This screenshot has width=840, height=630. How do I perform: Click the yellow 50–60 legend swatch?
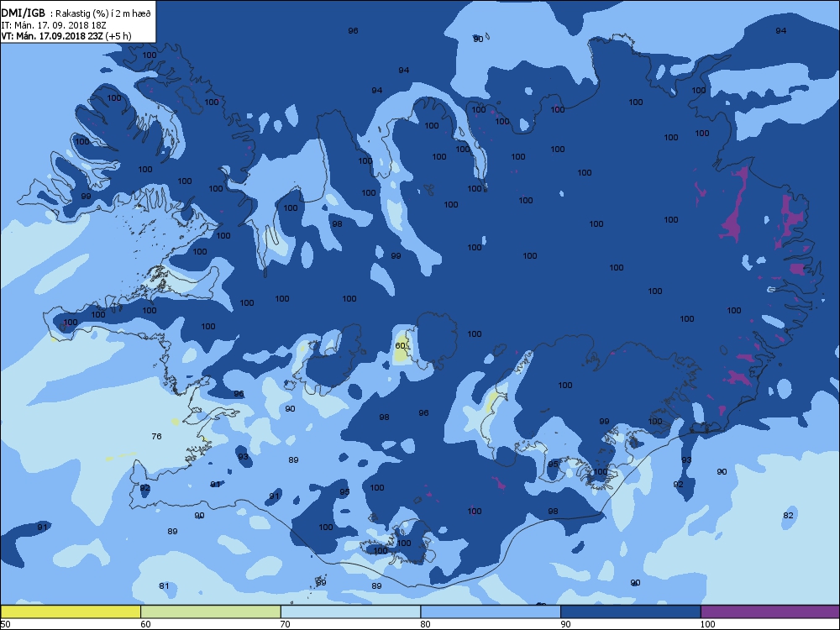pyautogui.click(x=71, y=612)
